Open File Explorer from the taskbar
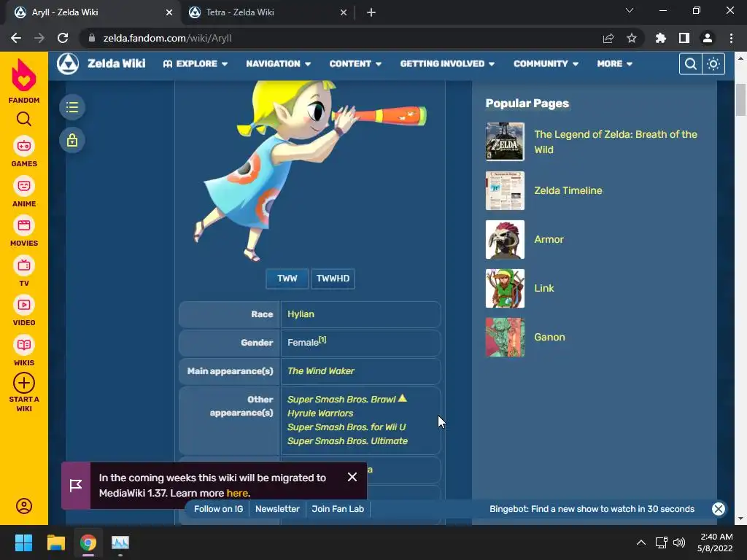 pos(55,542)
